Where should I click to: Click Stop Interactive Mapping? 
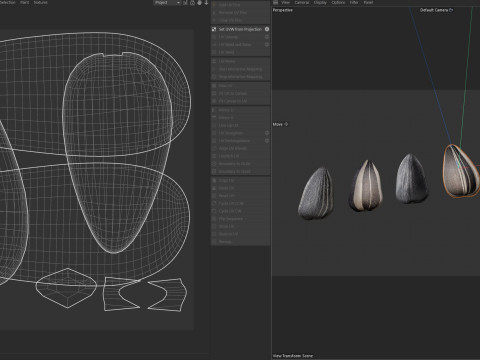click(240, 77)
